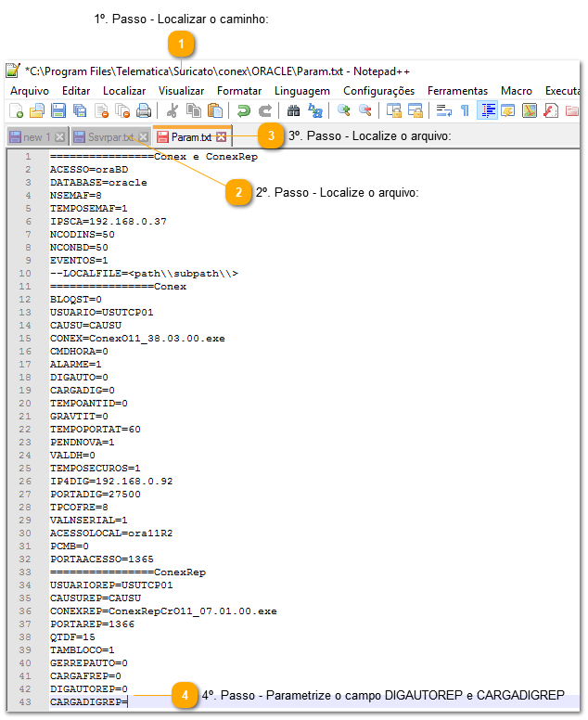The height and width of the screenshot is (720, 588).
Task: Click line DIGAUTOREP=0
Action: pos(89,689)
